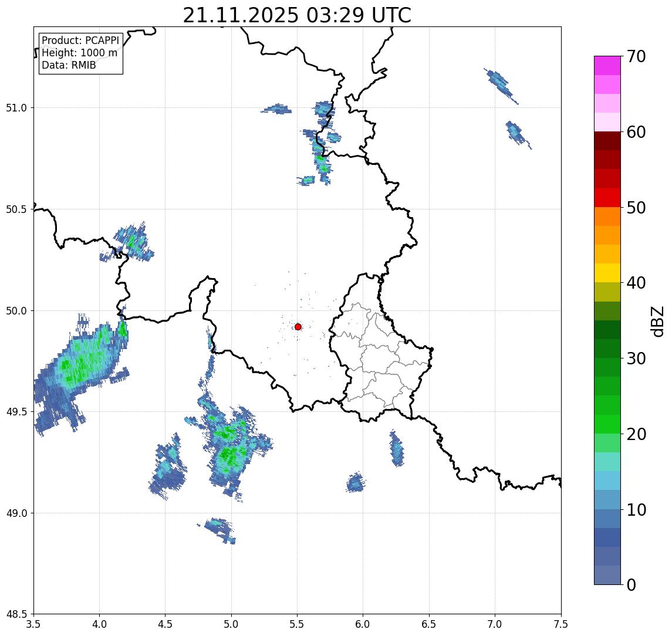Click the light cyan colorbar segment above 10
The width and height of the screenshot is (672, 636).
tap(607, 481)
